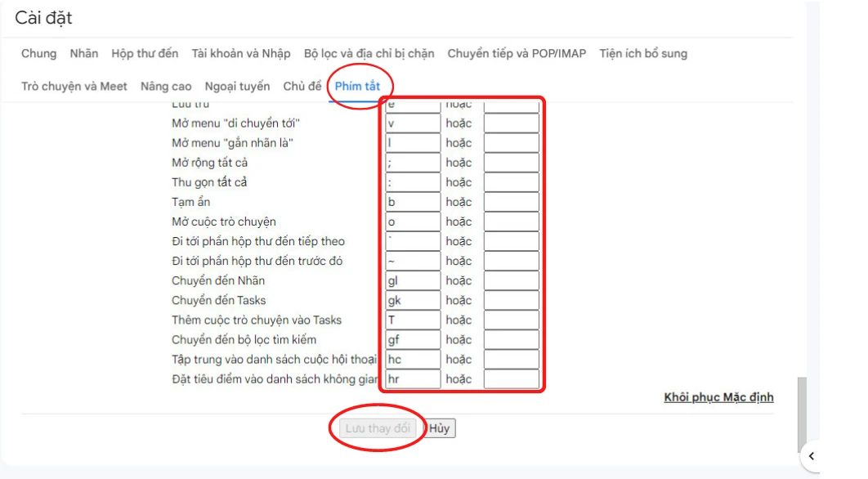
Task: Focus the 'b' key field for Tạm ẩn
Action: [x=413, y=202]
